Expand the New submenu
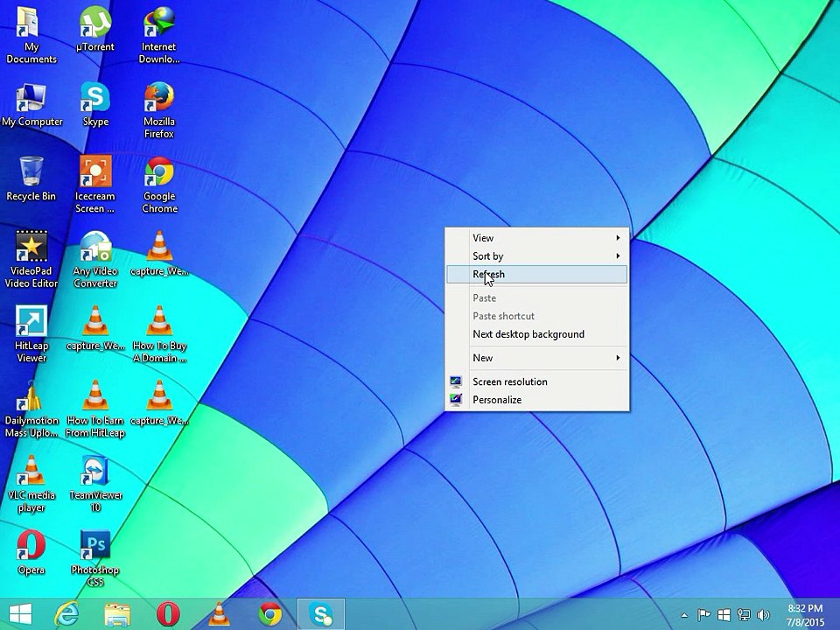 pyautogui.click(x=536, y=358)
